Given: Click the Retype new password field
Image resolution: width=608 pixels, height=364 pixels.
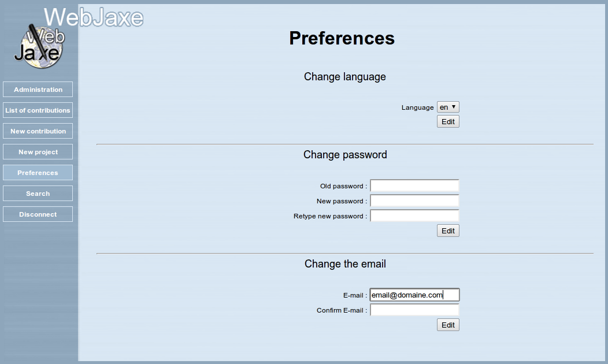Looking at the screenshot, I should click(414, 215).
